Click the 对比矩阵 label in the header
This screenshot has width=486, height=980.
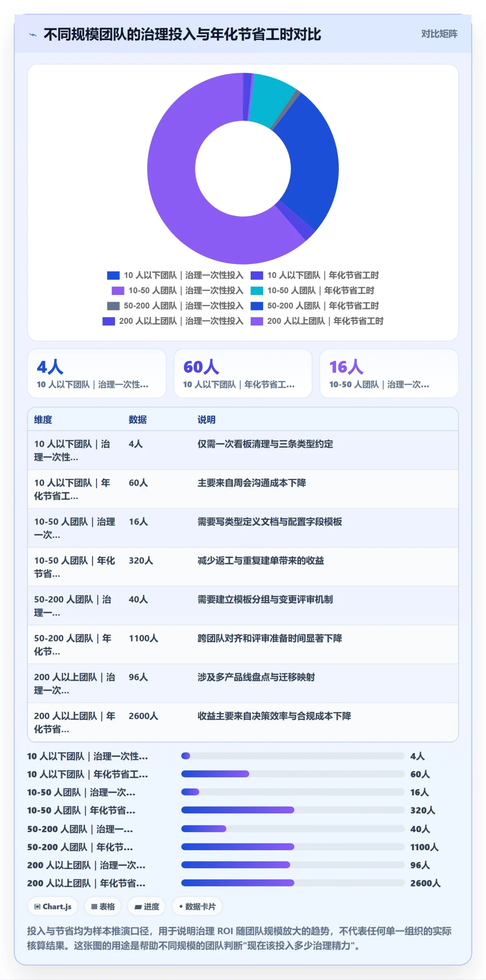(439, 34)
